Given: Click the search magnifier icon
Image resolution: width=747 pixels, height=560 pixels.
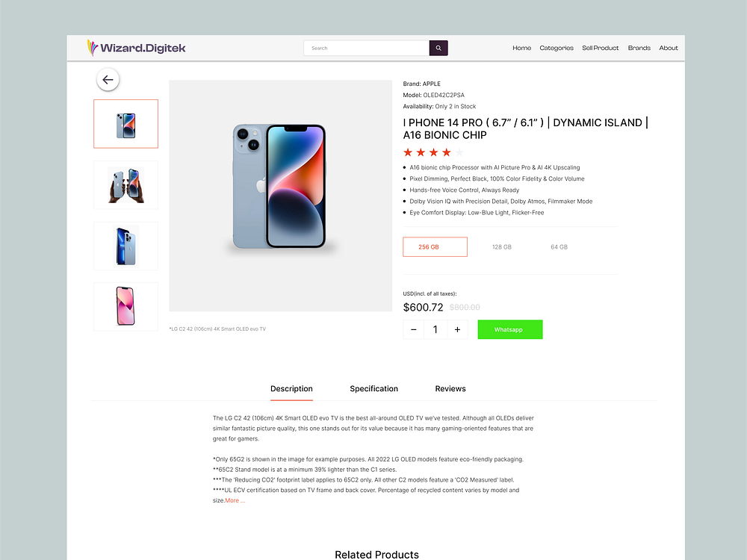Looking at the screenshot, I should pos(438,48).
